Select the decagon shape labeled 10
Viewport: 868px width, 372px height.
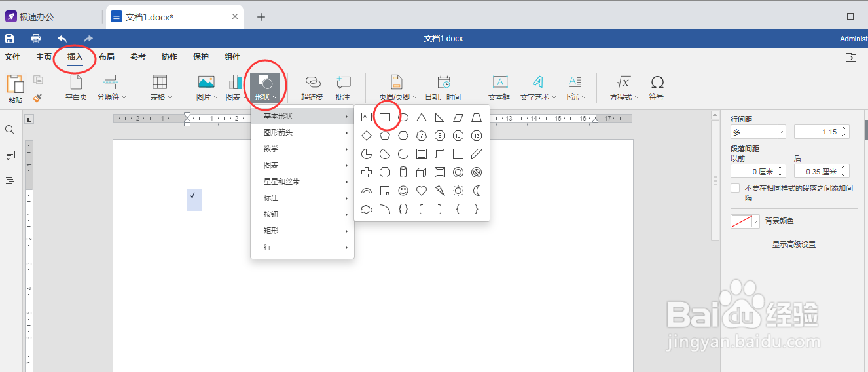pos(458,136)
